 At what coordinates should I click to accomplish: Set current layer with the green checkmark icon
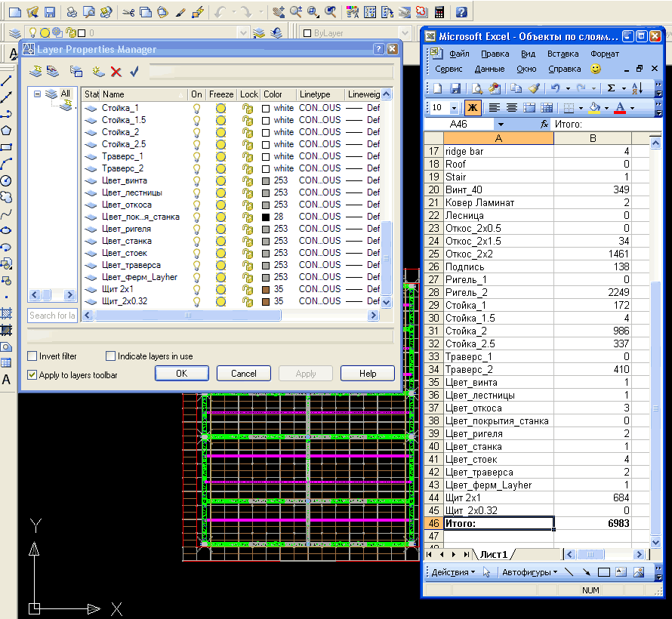pos(134,71)
